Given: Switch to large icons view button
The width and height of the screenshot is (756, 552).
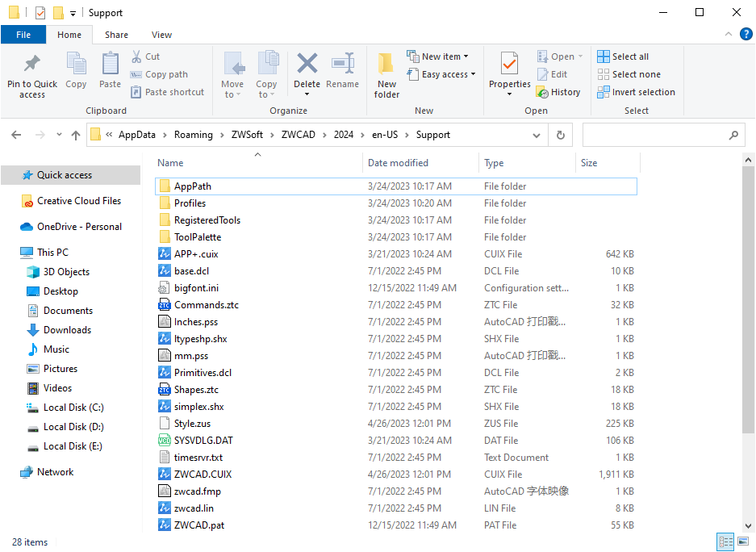Looking at the screenshot, I should point(743,542).
